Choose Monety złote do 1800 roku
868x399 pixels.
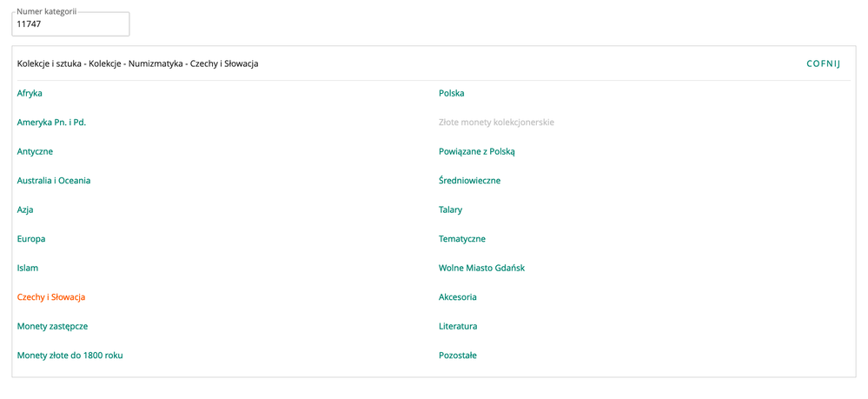[70, 356]
